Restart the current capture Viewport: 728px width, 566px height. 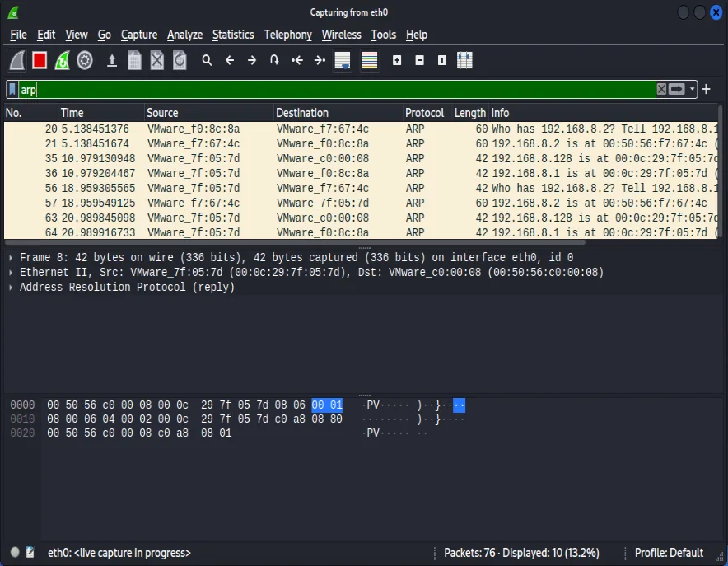62,60
